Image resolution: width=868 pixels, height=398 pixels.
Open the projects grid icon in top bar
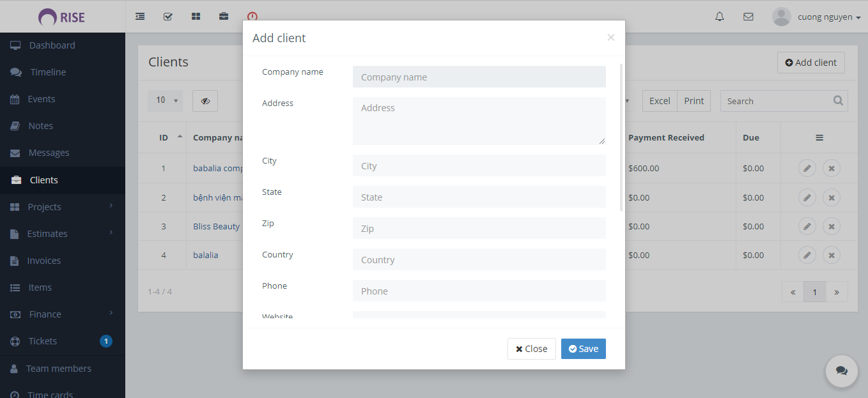196,17
